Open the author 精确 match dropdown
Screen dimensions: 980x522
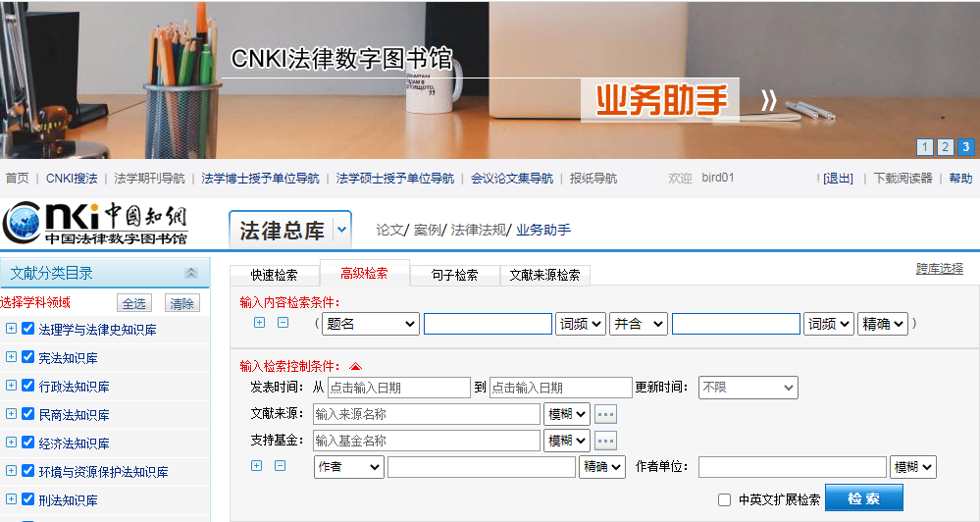[602, 467]
